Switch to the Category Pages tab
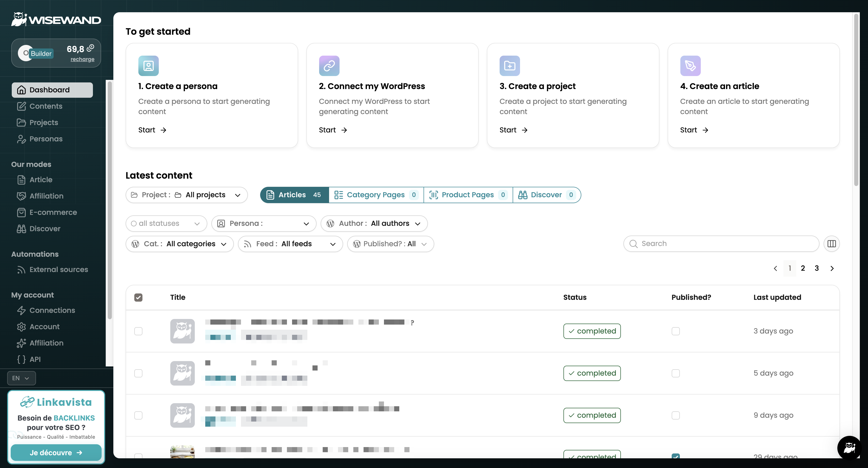Image resolution: width=868 pixels, height=468 pixels. 376,195
